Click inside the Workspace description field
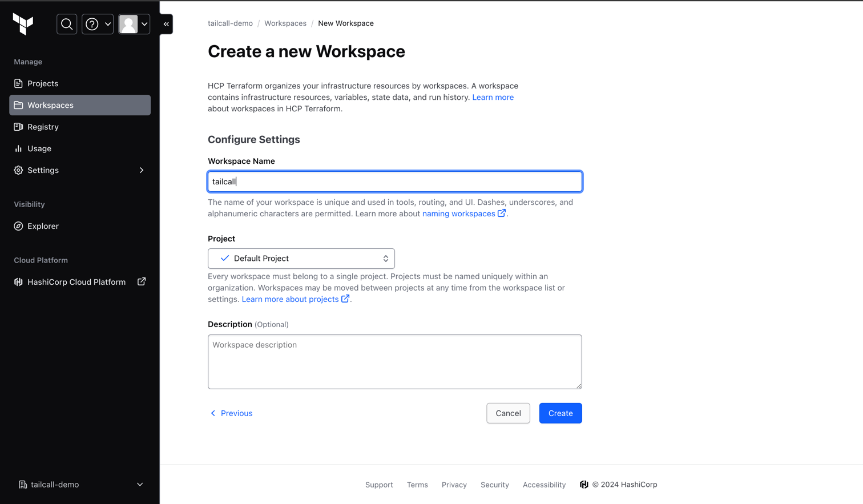 [394, 361]
